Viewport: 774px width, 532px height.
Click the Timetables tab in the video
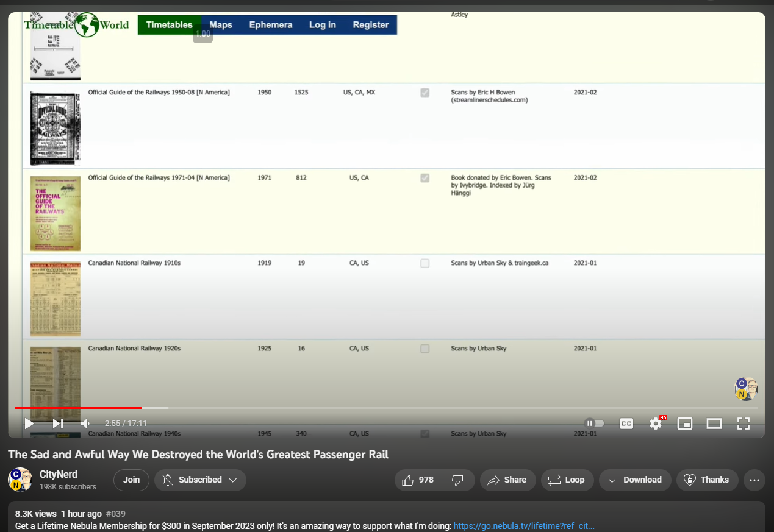170,25
